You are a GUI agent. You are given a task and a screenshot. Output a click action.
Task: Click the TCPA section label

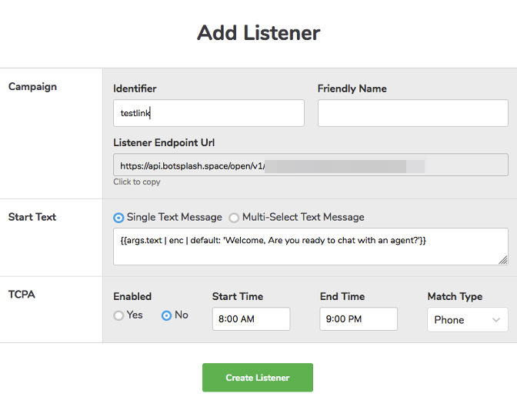pos(22,295)
